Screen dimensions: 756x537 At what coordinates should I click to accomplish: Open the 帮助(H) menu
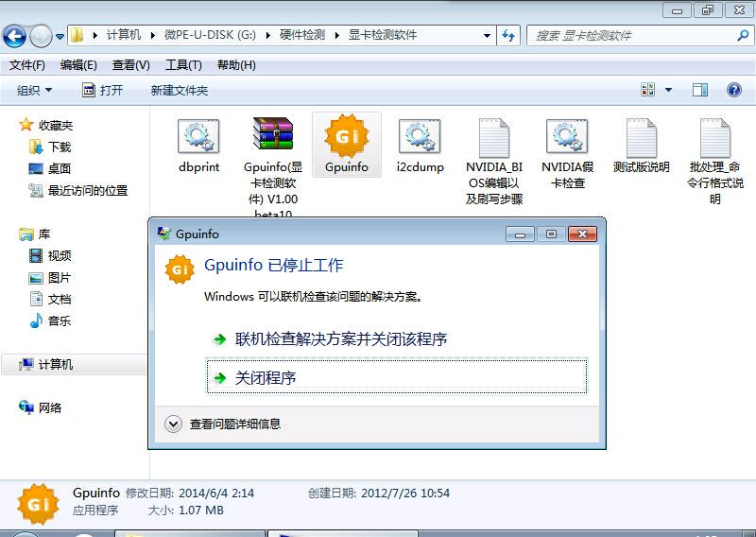tap(236, 65)
